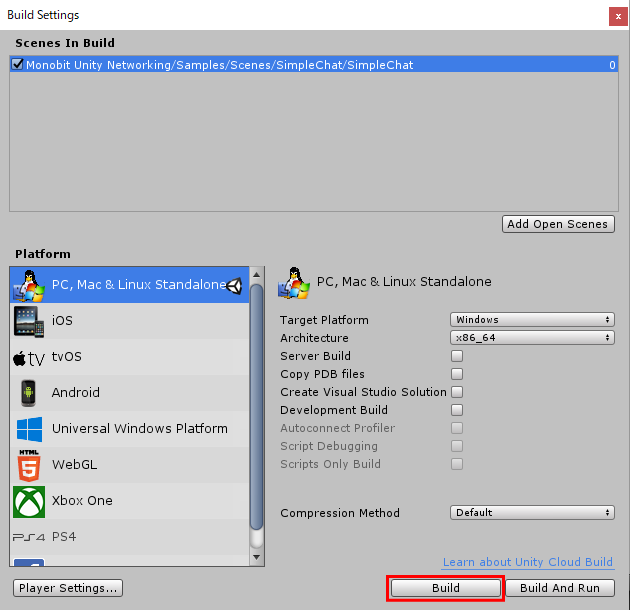
Task: Select the Android platform row
Action: tap(129, 393)
